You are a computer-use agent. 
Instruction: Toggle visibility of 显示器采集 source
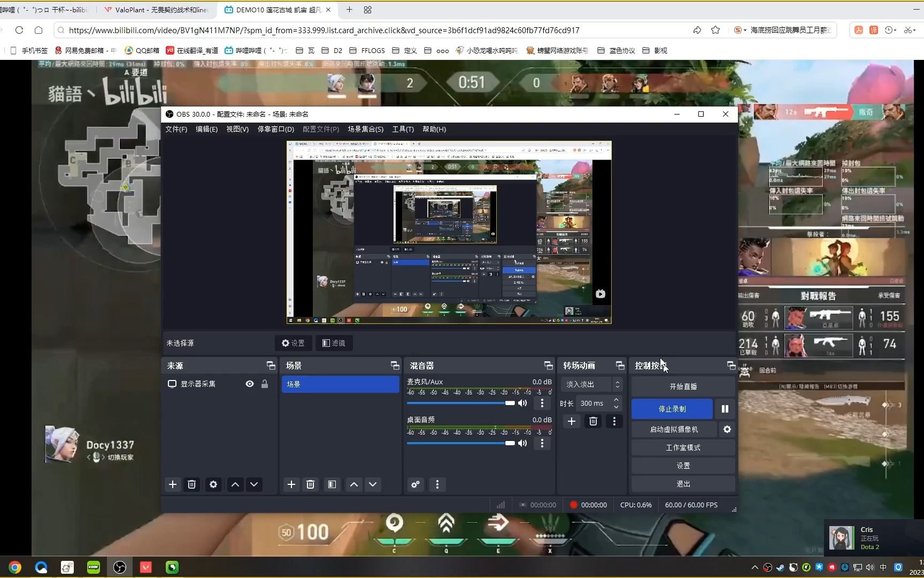pyautogui.click(x=249, y=384)
